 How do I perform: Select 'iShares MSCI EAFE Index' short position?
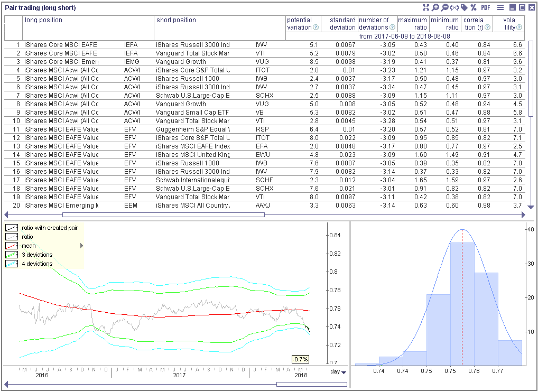click(x=193, y=146)
